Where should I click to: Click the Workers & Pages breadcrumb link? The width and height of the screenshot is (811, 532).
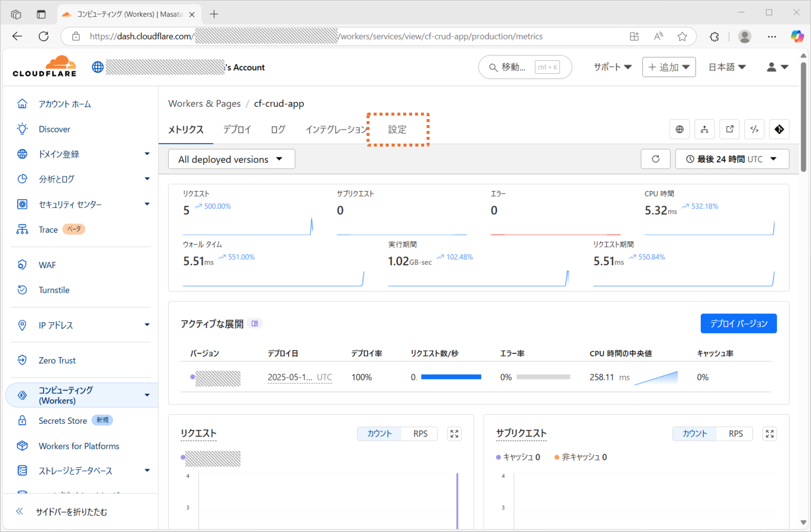[204, 104]
